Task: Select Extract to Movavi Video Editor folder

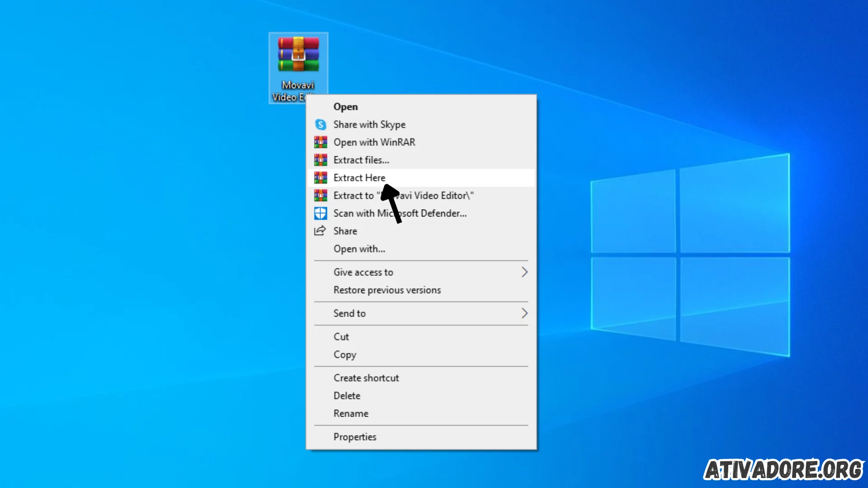Action: pyautogui.click(x=420, y=195)
